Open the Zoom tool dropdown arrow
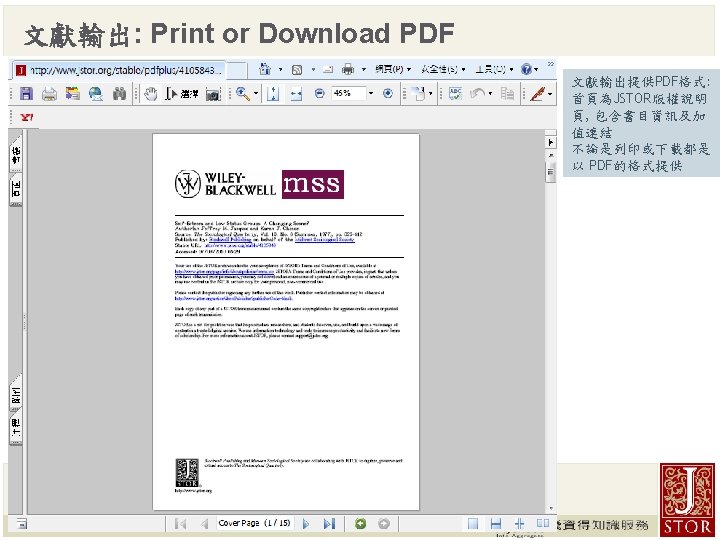Screen dimensions: 720x540 pyautogui.click(x=256, y=94)
